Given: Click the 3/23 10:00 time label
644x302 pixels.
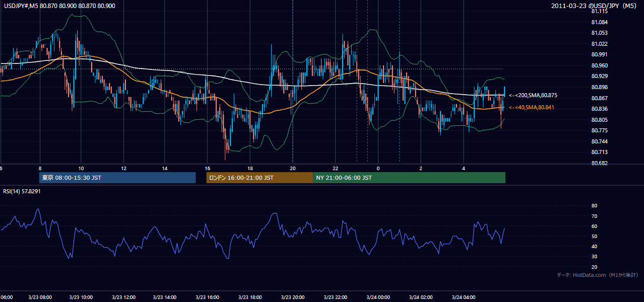Looking at the screenshot, I should pos(81,297).
